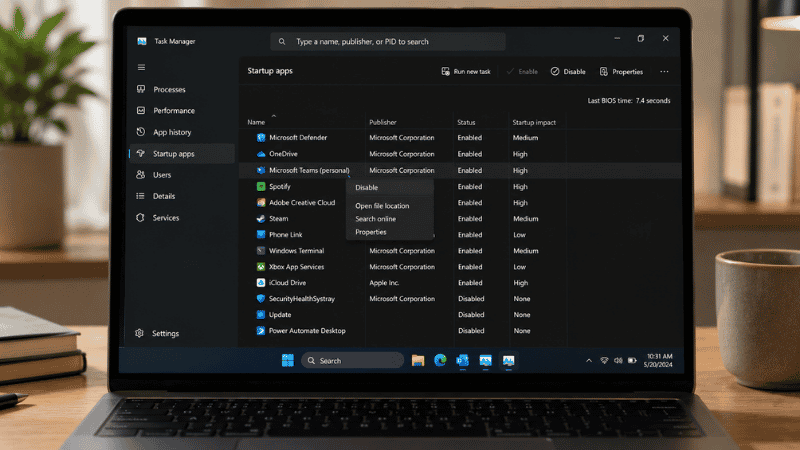Click the Users sidebar icon
This screenshot has width=800, height=450.
pyautogui.click(x=141, y=174)
